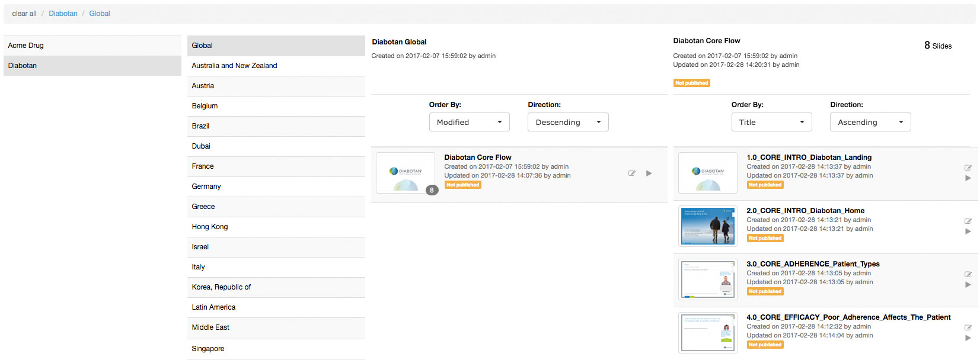980x360 pixels.
Task: Select Australia and New Zealand region
Action: click(276, 66)
